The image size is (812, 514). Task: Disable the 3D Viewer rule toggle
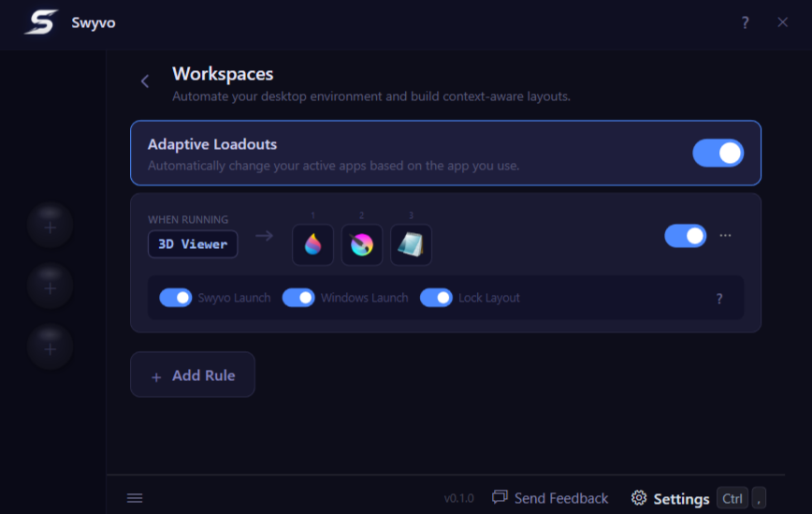pos(685,236)
